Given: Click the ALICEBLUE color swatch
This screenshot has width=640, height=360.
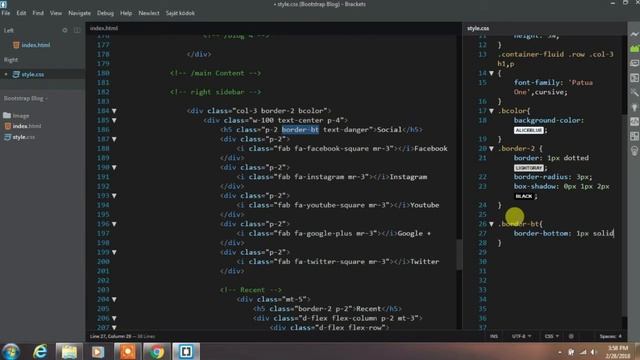Looking at the screenshot, I should (529, 130).
